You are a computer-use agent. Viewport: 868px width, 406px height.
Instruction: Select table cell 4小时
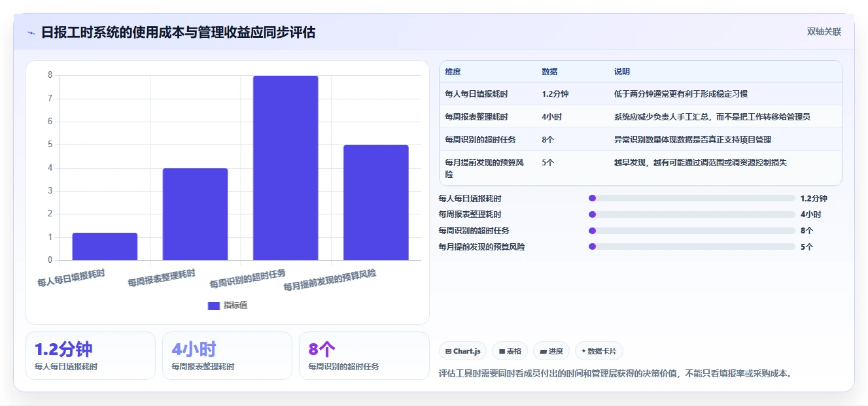click(x=551, y=117)
